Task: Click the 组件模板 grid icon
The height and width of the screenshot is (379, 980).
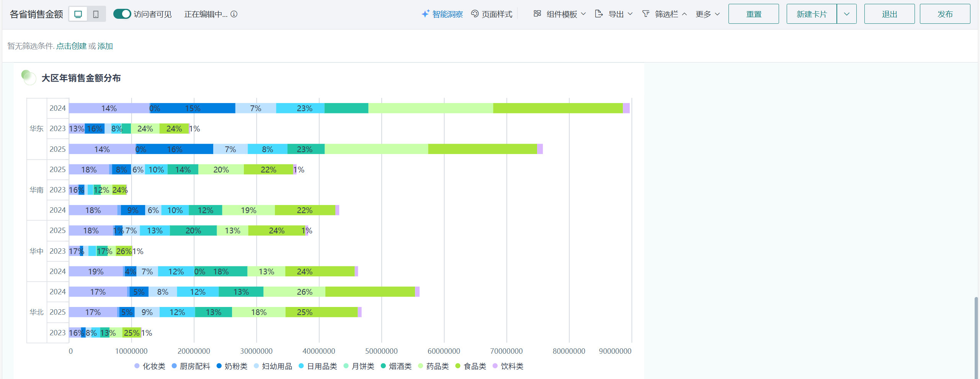Action: tap(537, 14)
